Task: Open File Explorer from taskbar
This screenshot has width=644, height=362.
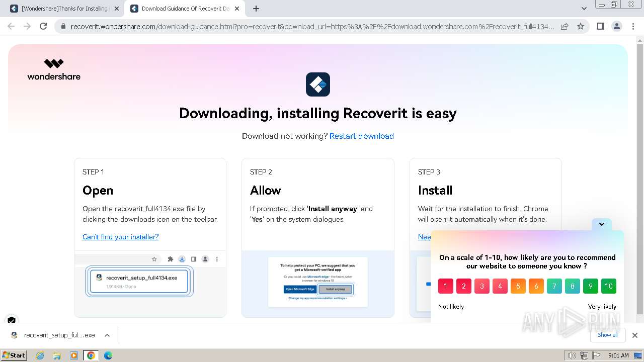Action: tap(57, 355)
